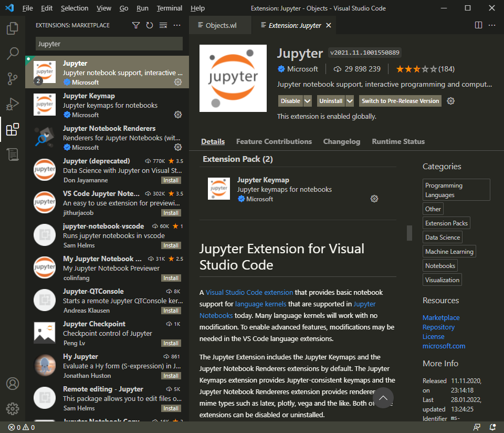
Task: Follow the language kernels link
Action: click(261, 304)
